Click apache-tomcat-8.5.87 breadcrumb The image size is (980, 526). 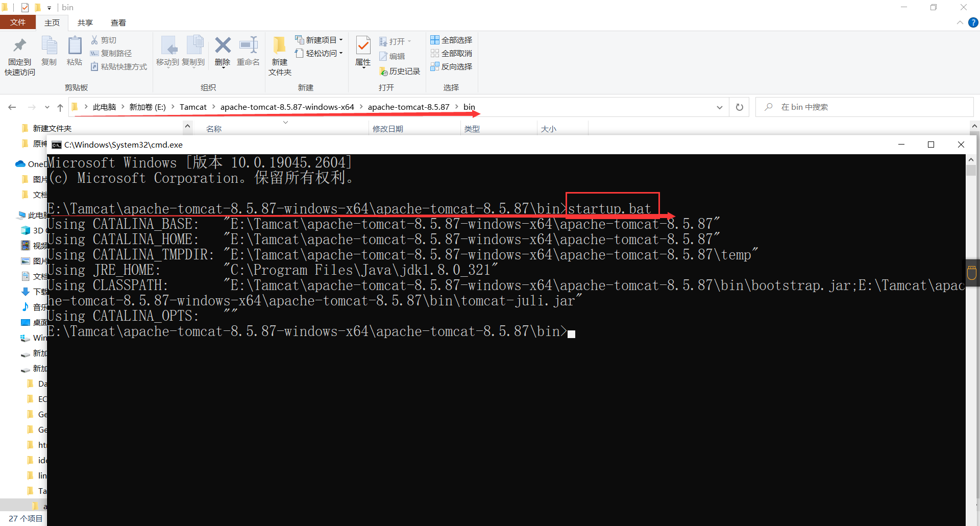click(x=409, y=107)
